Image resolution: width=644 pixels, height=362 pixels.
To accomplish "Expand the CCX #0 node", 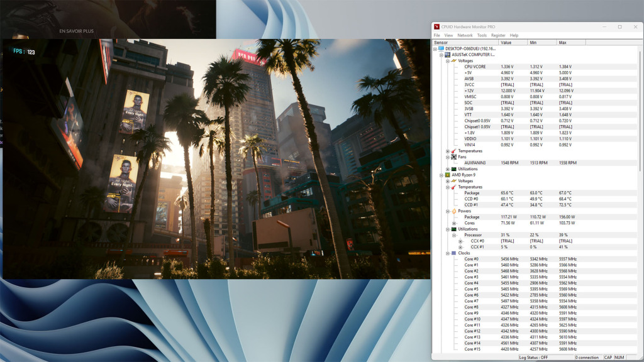I will [460, 241].
